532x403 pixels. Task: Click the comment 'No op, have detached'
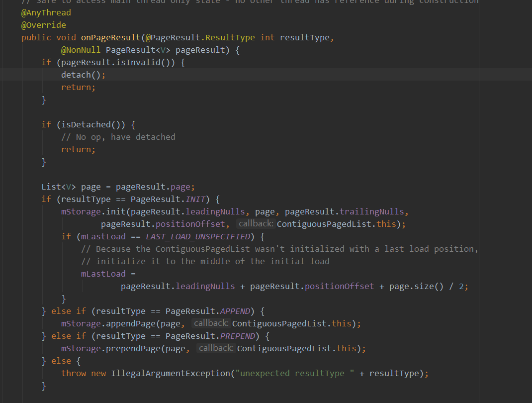[118, 137]
